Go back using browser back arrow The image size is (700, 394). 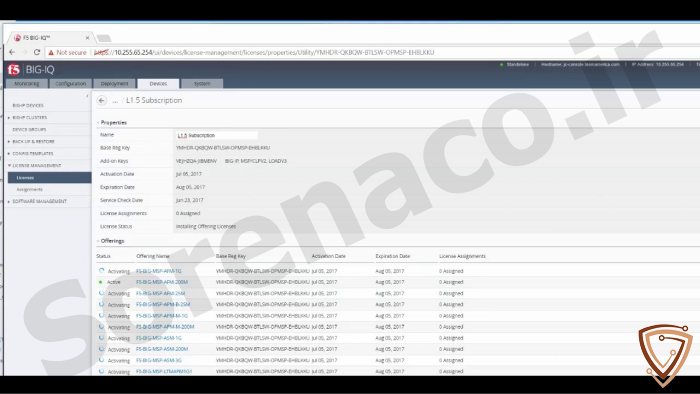[12, 52]
